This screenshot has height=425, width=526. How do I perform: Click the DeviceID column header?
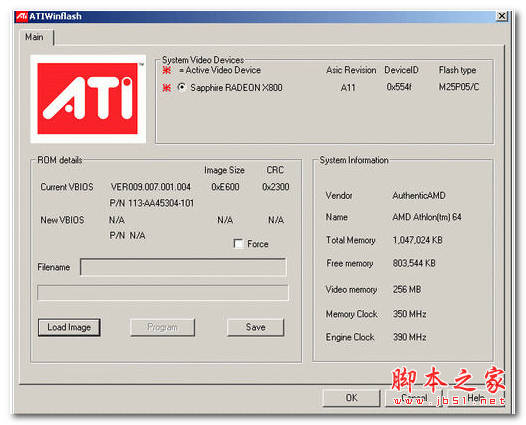(x=401, y=70)
